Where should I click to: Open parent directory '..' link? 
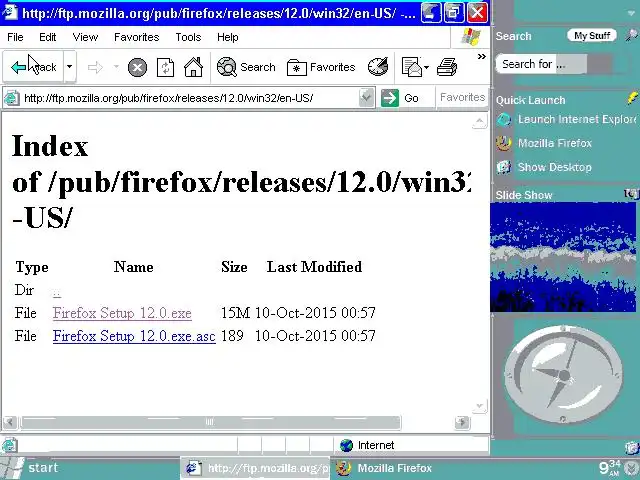click(57, 291)
